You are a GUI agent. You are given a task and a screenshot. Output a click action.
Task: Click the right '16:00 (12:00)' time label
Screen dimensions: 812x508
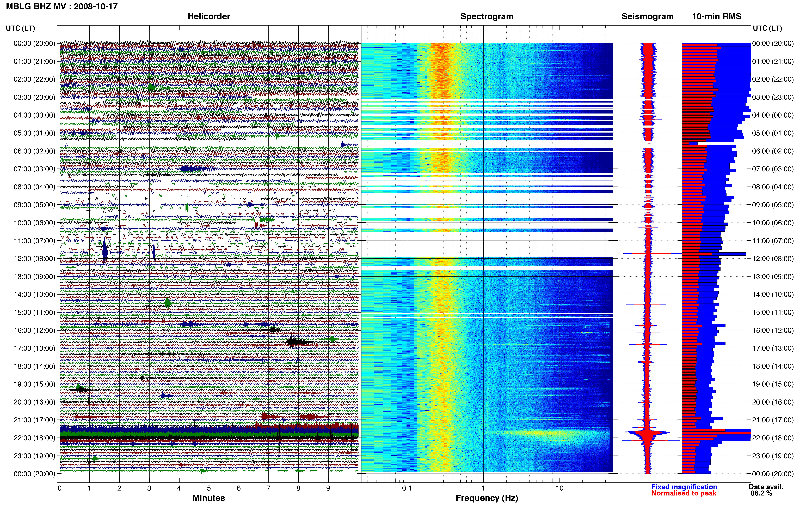pos(773,330)
